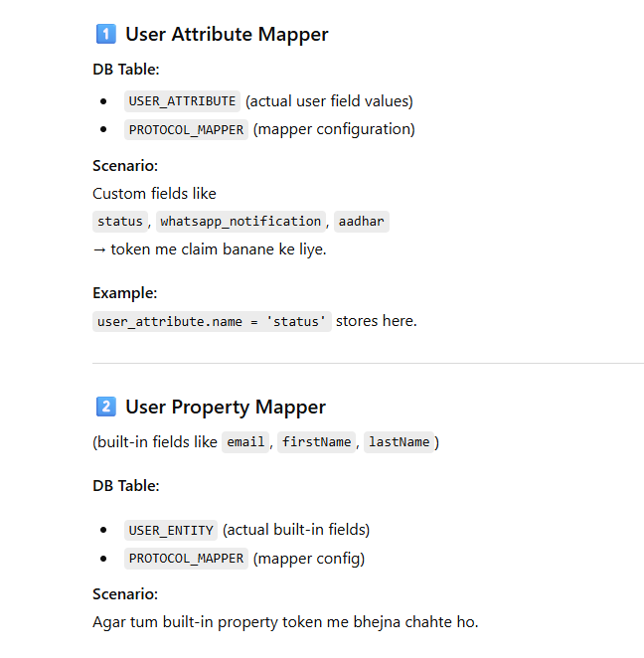Screen dimensions: 644x658
Task: Click PROTOCOL_MAPPER next to 'mapper config'
Action: (186, 559)
